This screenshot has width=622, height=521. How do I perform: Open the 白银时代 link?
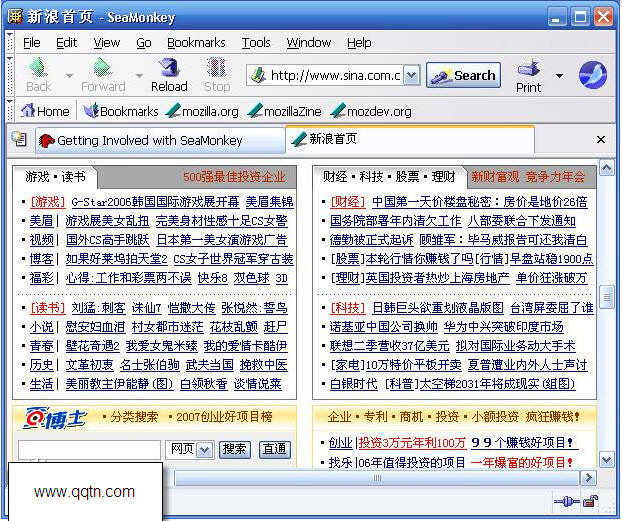point(353,384)
